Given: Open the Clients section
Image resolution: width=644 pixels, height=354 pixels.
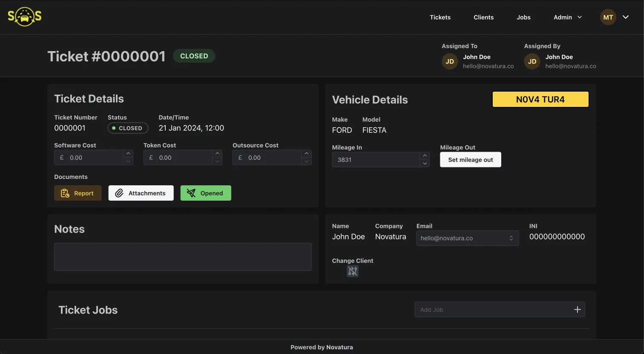Looking at the screenshot, I should coord(483,17).
